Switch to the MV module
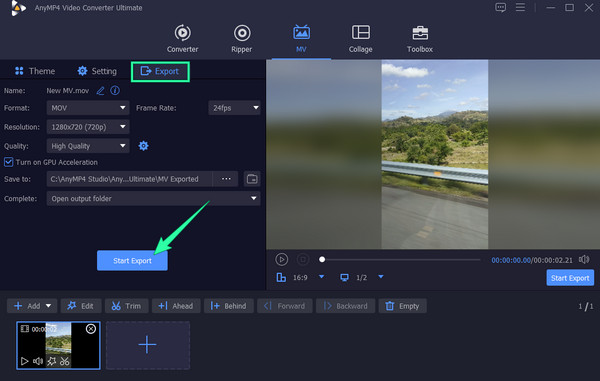This screenshot has width=600, height=381. click(x=301, y=39)
